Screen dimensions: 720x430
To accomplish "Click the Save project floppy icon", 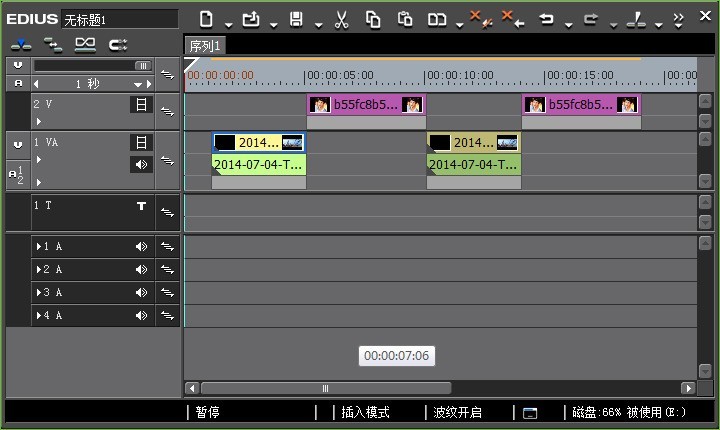I will [x=296, y=19].
